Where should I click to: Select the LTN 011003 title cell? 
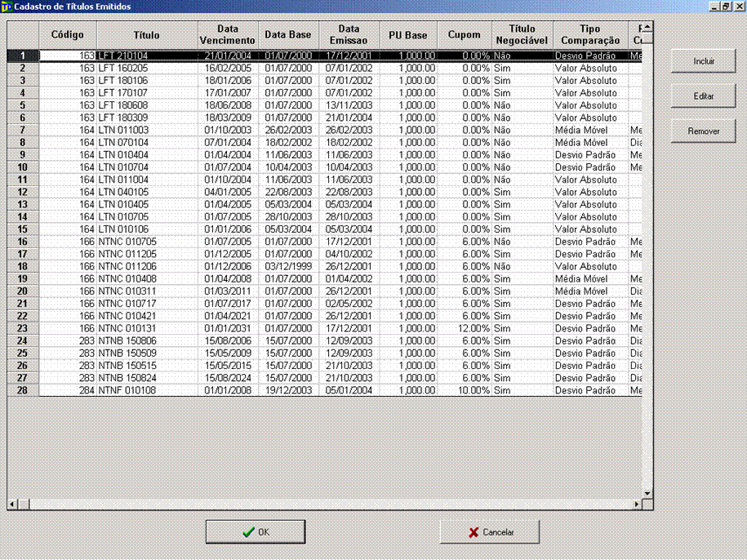(x=147, y=131)
